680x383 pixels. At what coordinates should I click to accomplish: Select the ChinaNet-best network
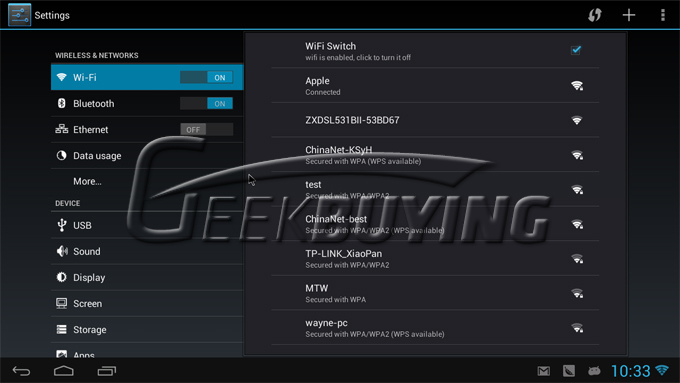click(x=435, y=224)
